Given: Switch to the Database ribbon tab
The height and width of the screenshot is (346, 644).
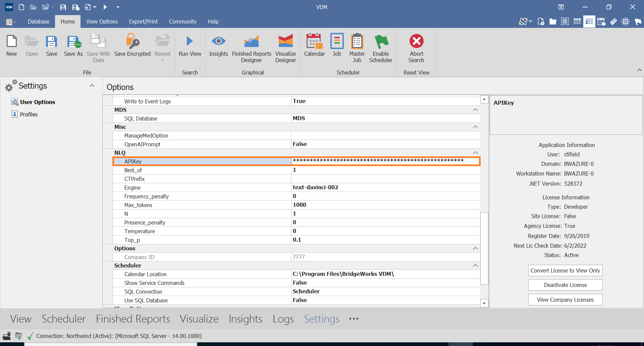Looking at the screenshot, I should pyautogui.click(x=38, y=21).
